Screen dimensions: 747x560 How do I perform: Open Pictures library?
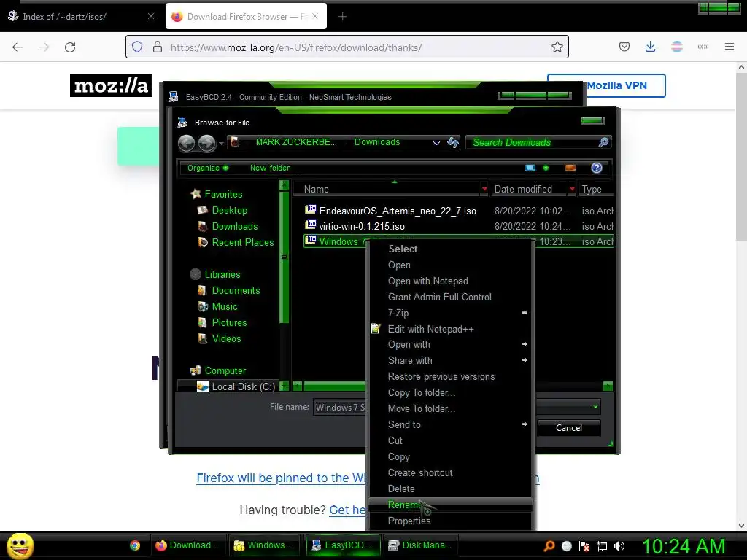[x=229, y=323]
